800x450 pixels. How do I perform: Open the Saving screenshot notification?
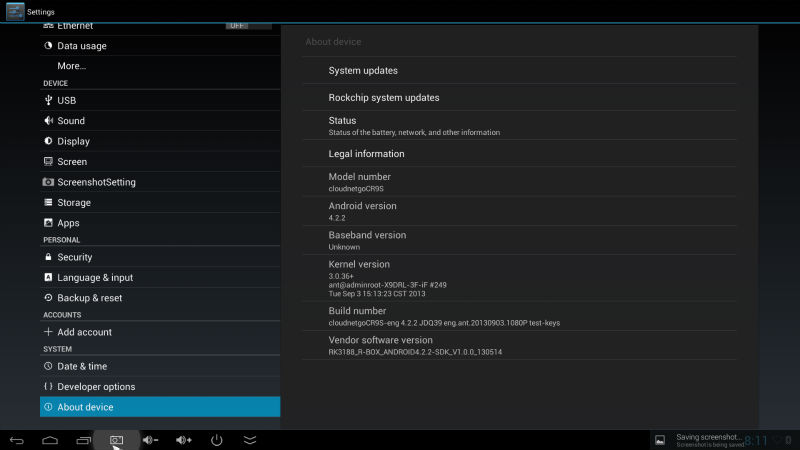(x=697, y=440)
